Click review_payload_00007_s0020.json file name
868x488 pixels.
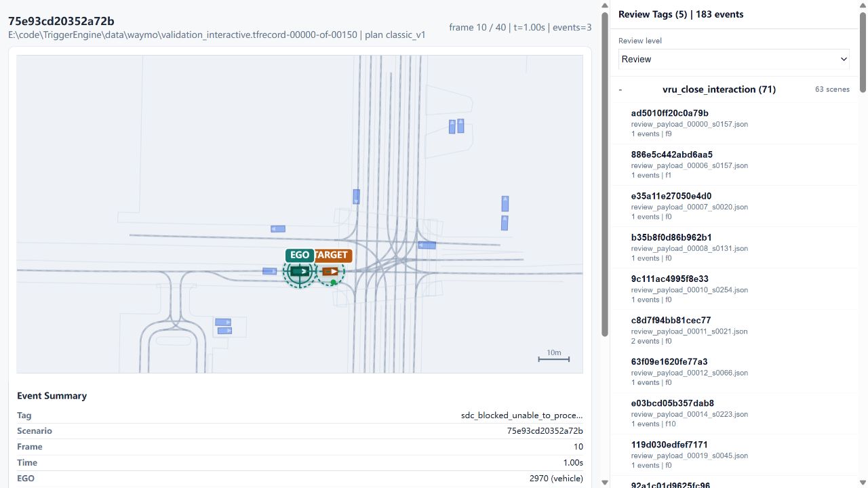click(x=689, y=207)
